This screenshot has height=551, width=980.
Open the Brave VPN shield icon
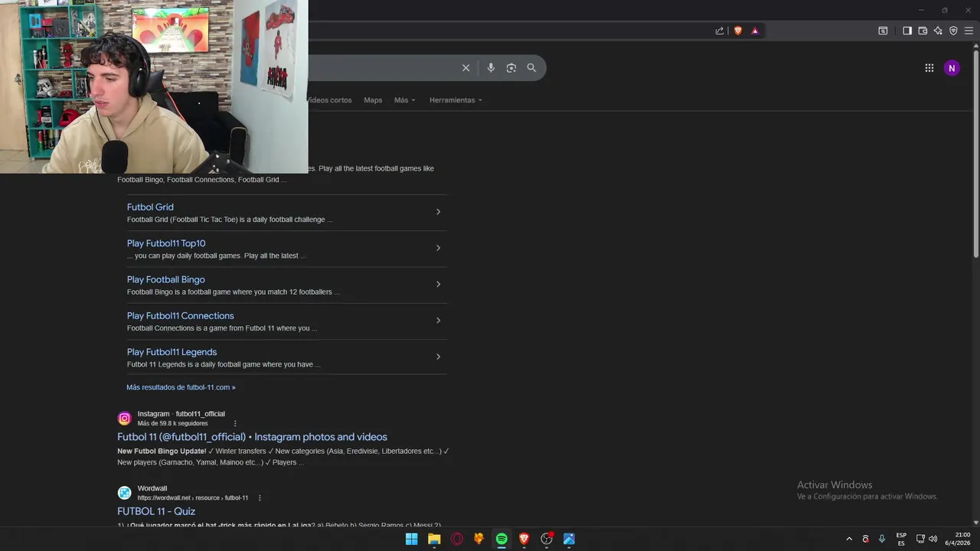[x=953, y=31]
